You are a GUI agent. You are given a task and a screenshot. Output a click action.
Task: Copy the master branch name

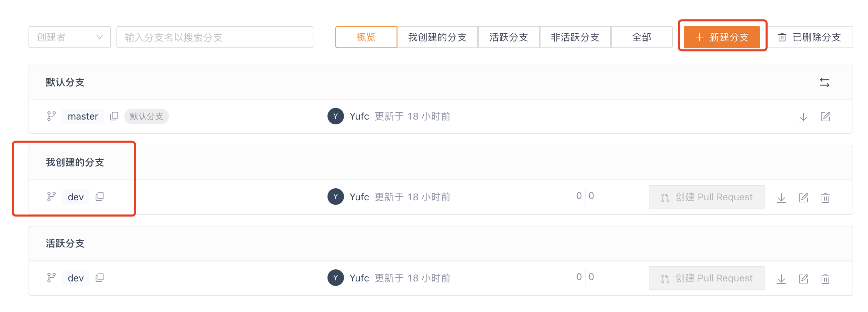pos(114,116)
